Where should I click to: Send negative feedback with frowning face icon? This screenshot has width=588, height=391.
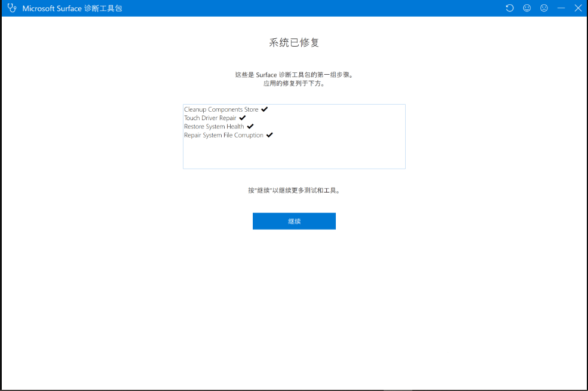click(544, 8)
